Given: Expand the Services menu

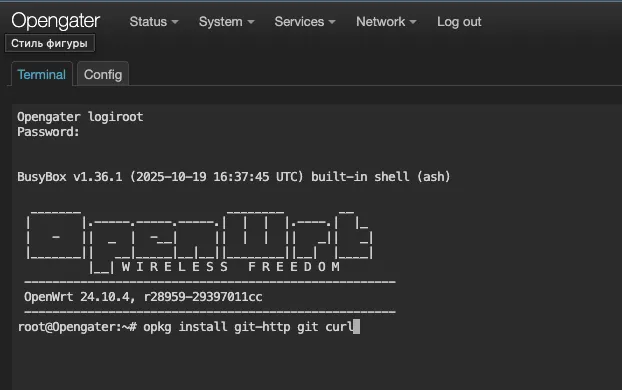Looking at the screenshot, I should click(x=305, y=21).
